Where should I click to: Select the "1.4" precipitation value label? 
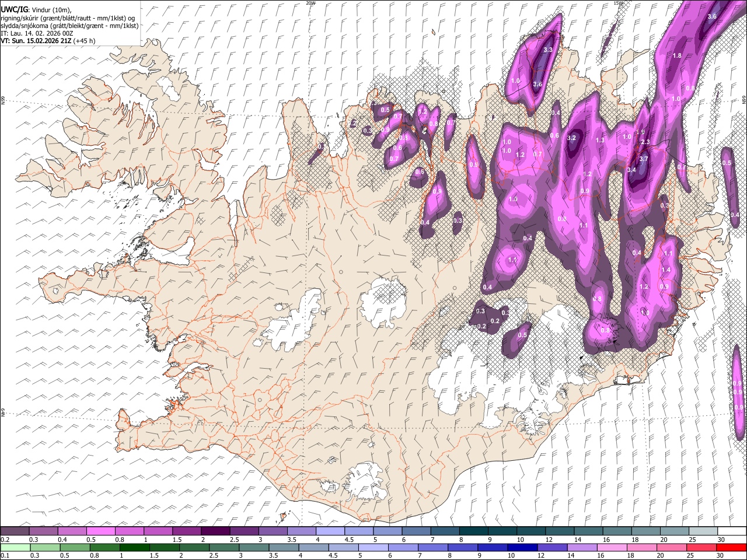point(666,269)
